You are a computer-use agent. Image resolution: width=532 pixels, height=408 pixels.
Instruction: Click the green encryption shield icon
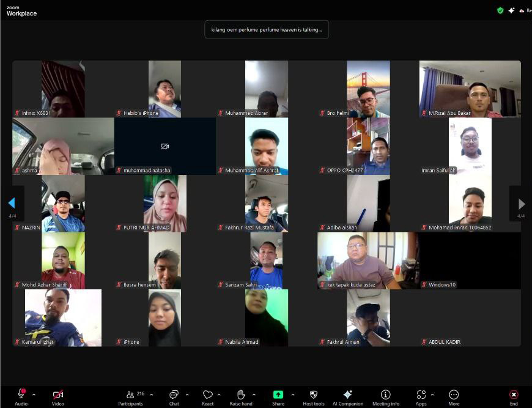coord(500,10)
